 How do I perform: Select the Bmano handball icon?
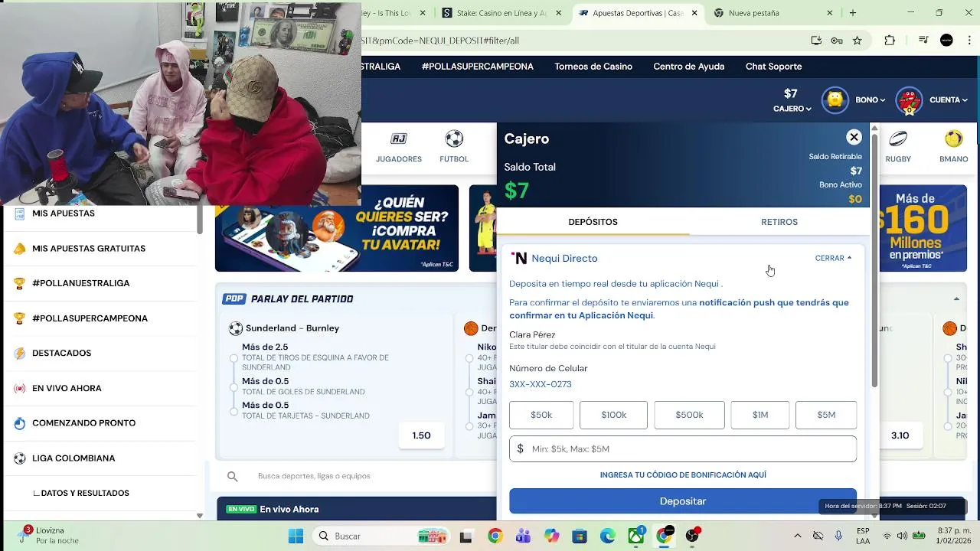click(x=953, y=139)
